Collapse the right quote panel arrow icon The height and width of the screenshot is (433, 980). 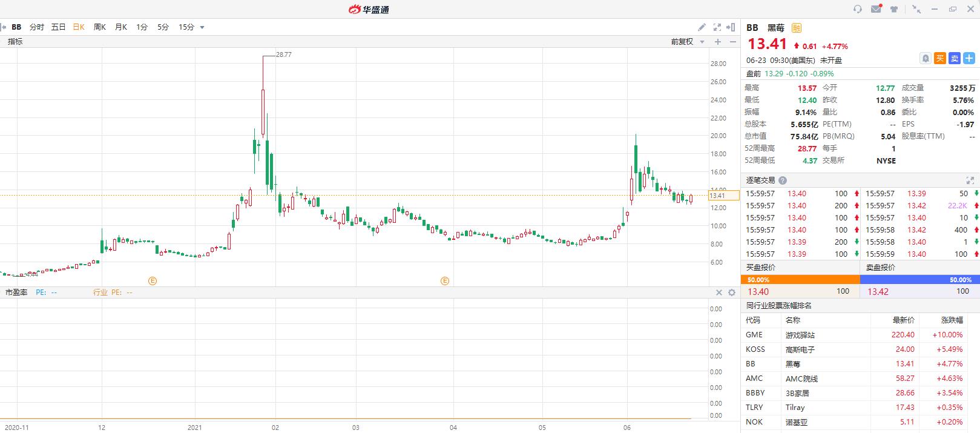pyautogui.click(x=732, y=27)
